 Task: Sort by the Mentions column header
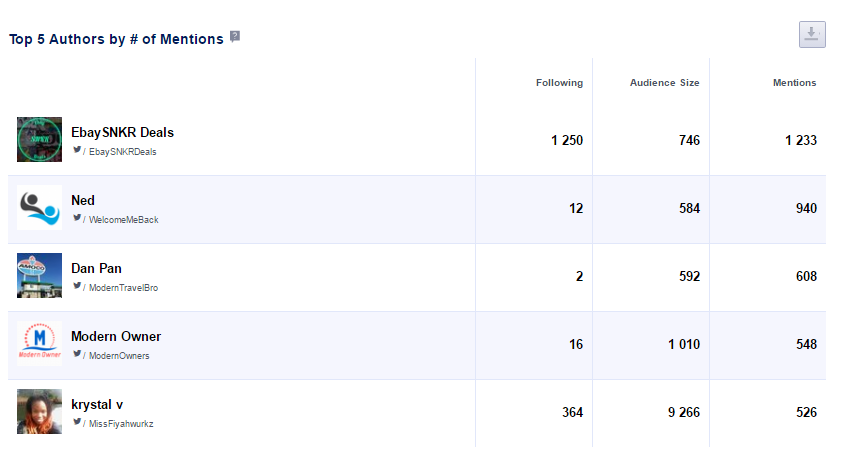(794, 83)
